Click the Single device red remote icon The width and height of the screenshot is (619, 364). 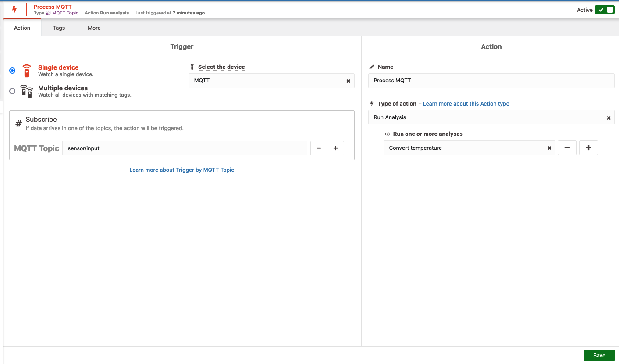pyautogui.click(x=27, y=71)
